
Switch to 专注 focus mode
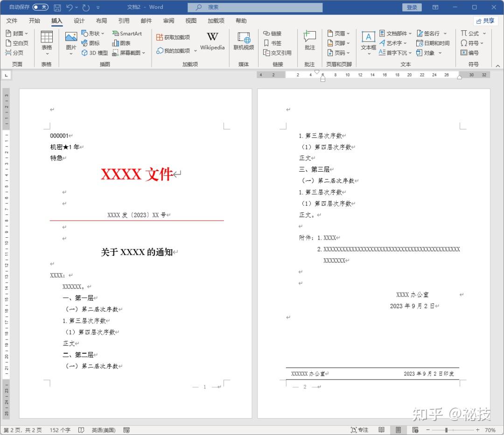tap(359, 429)
